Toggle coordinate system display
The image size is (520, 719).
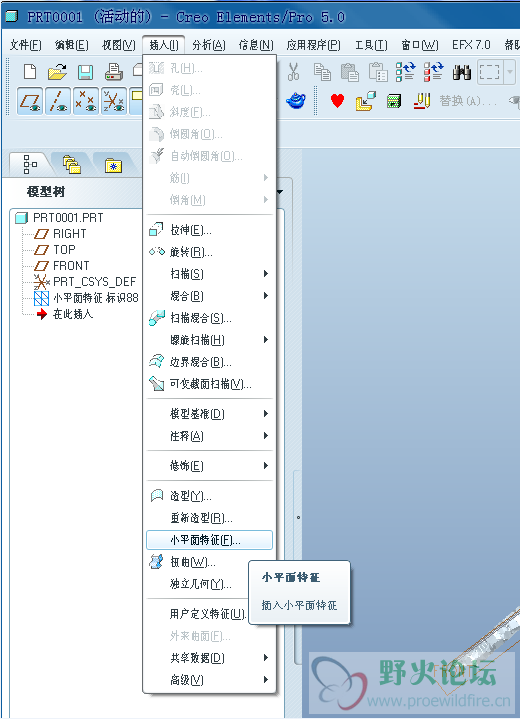tap(114, 101)
